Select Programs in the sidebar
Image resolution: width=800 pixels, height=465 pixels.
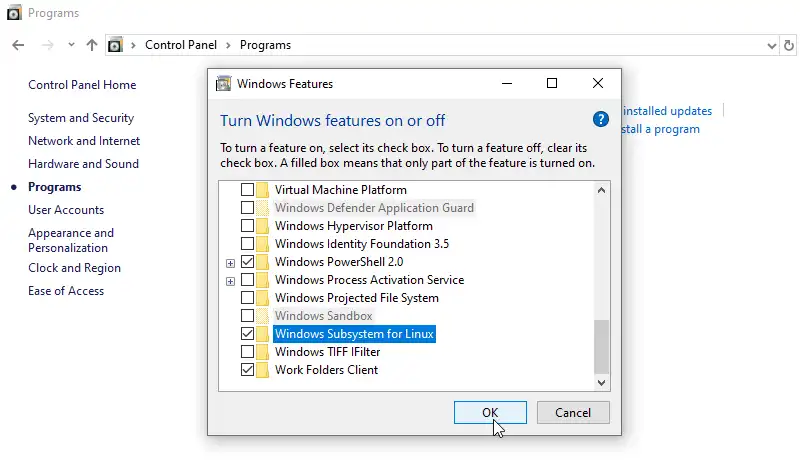pos(55,187)
